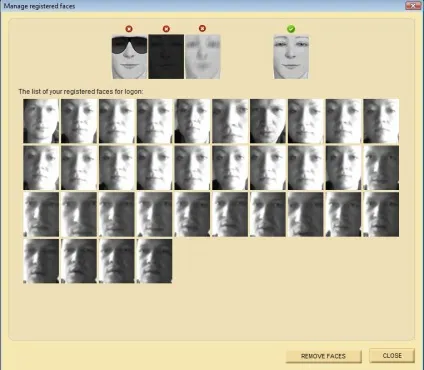Select the too-dark example face image
The height and width of the screenshot is (370, 424).
[166, 57]
